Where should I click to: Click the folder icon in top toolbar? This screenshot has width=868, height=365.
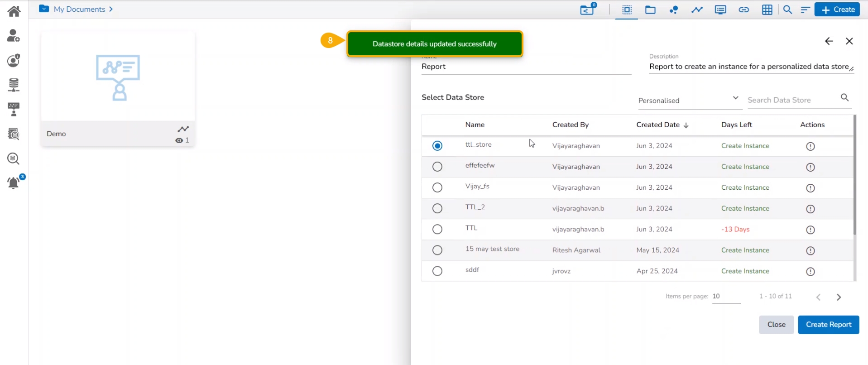click(650, 10)
